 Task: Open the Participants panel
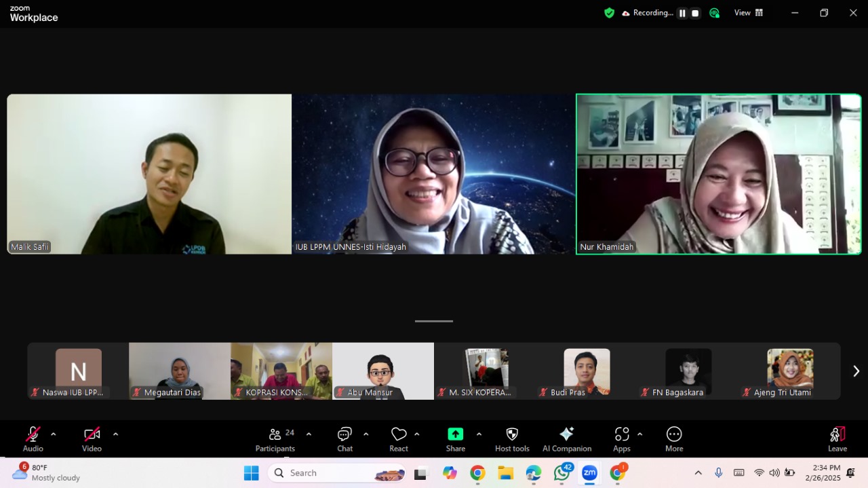click(275, 438)
